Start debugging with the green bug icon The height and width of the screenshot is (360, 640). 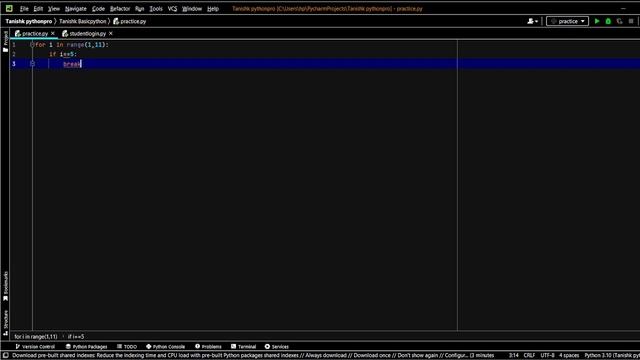pos(608,21)
